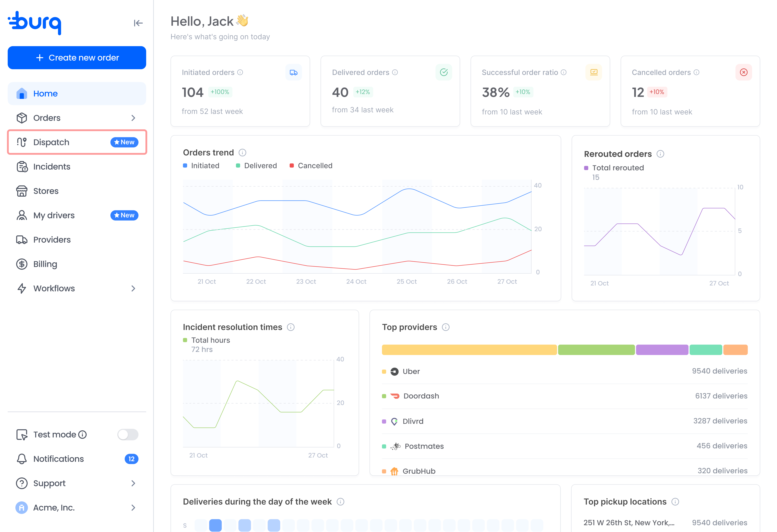The width and height of the screenshot is (777, 532).
Task: Click the red cancelled orders X icon
Action: coord(744,72)
